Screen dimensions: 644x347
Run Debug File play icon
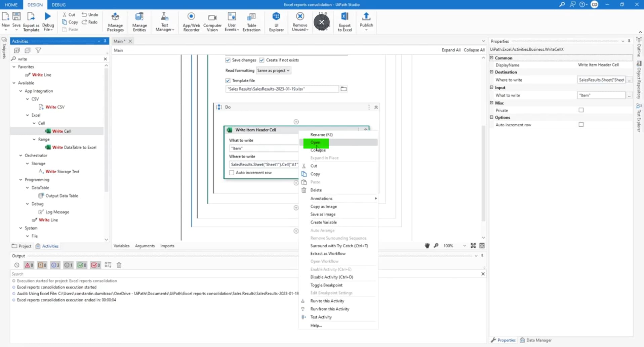click(x=48, y=16)
